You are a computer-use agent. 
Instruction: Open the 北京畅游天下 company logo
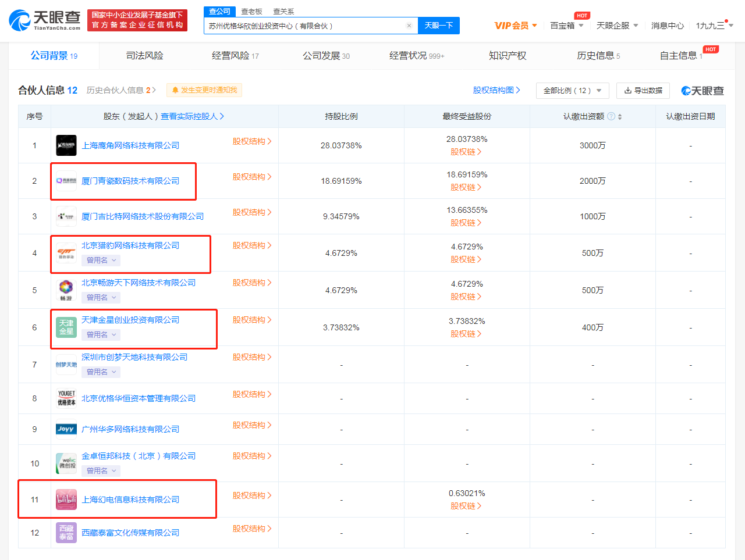(x=66, y=290)
